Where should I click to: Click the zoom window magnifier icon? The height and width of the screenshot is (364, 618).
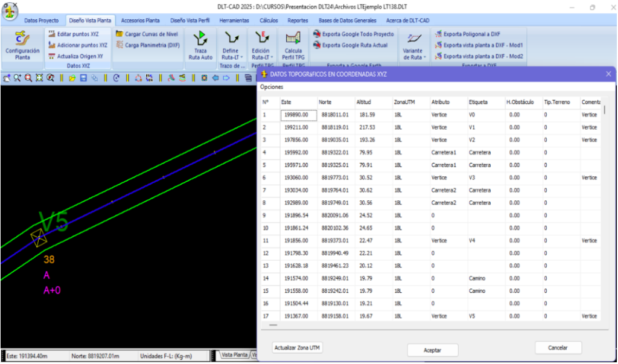tap(28, 78)
